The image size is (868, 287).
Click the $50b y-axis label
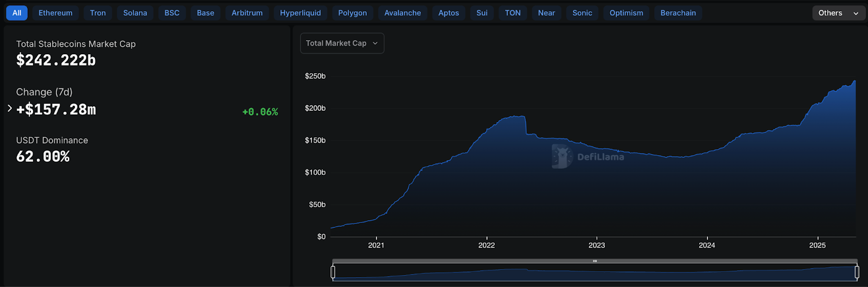click(317, 205)
